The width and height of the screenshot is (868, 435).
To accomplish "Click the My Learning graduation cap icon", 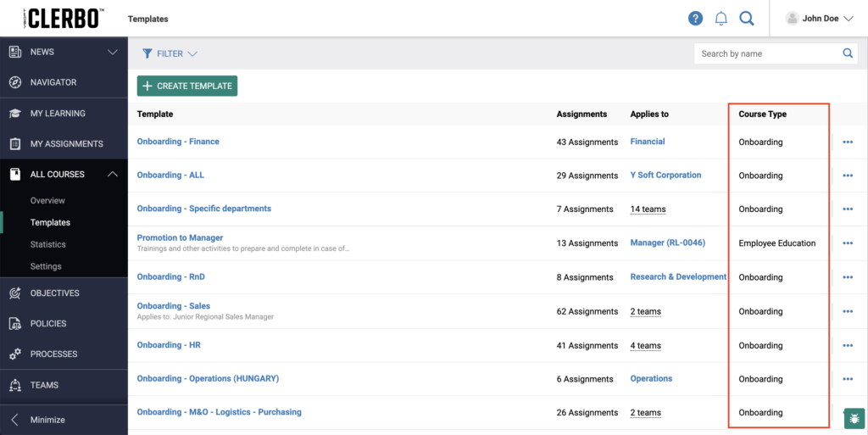I will [x=15, y=114].
